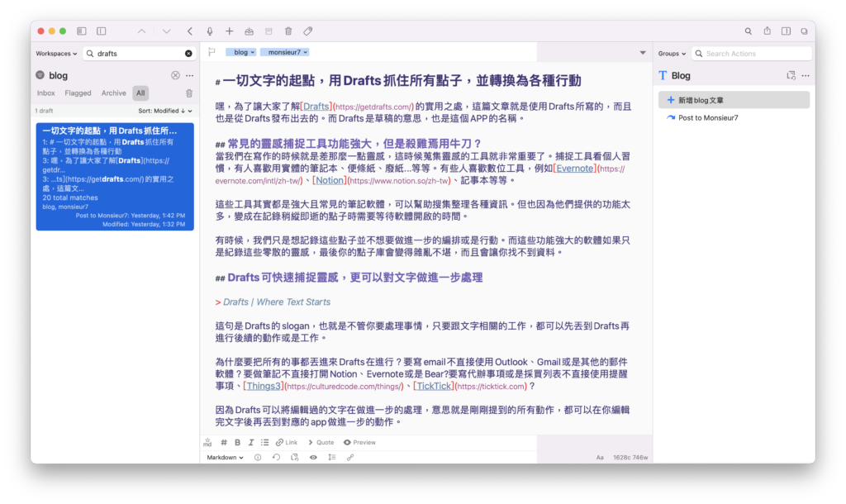Switch to the Flagged filter tab
The width and height of the screenshot is (846, 504).
[77, 93]
